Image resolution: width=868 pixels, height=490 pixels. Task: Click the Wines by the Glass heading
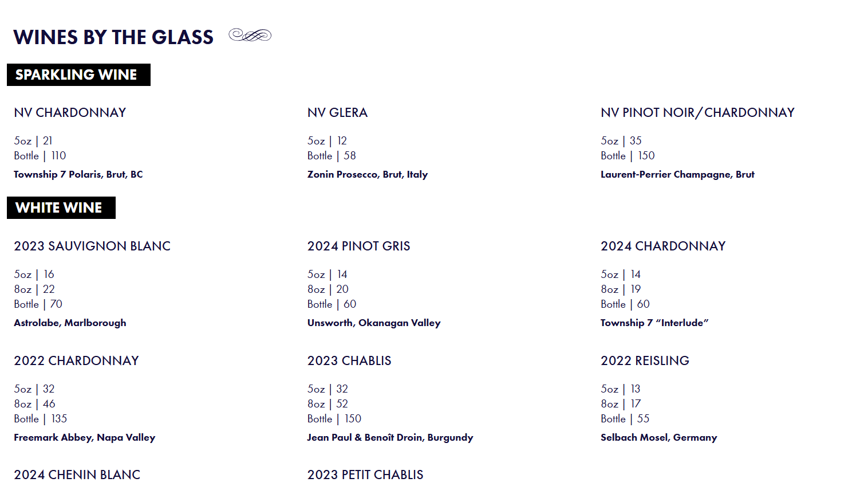[x=113, y=37]
